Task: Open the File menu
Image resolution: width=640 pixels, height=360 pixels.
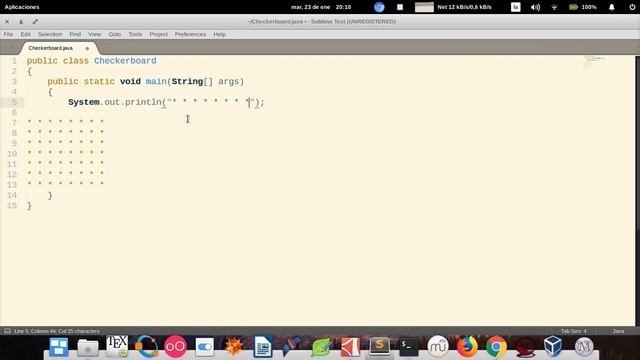Action: click(x=8, y=34)
